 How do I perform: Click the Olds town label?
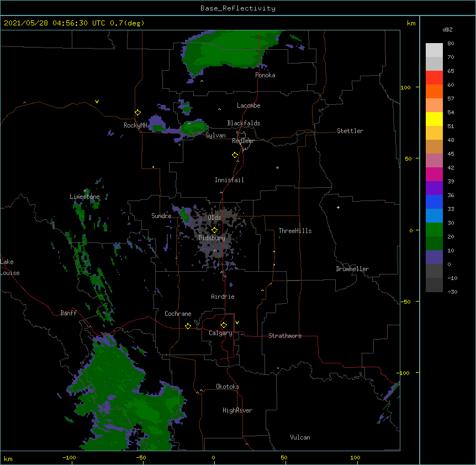214,218
